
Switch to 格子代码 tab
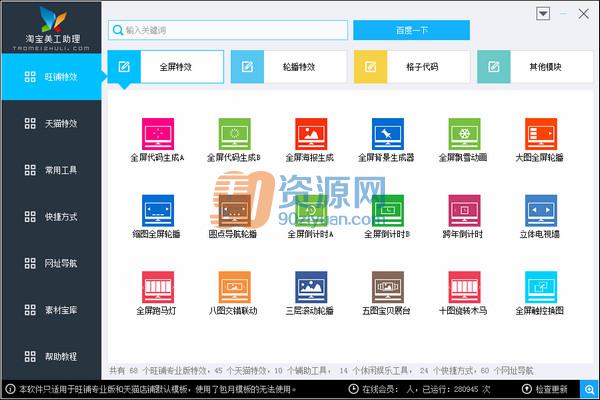[412, 67]
